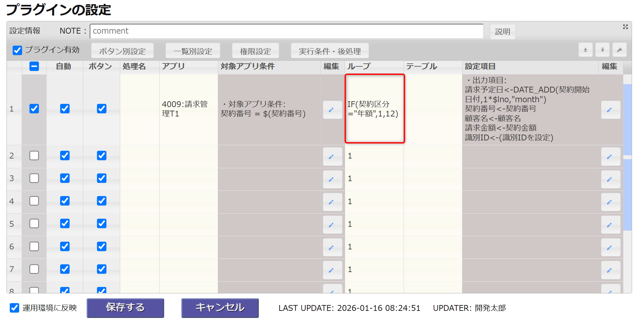Click the 保存する button
This screenshot has width=644, height=328.
point(125,308)
